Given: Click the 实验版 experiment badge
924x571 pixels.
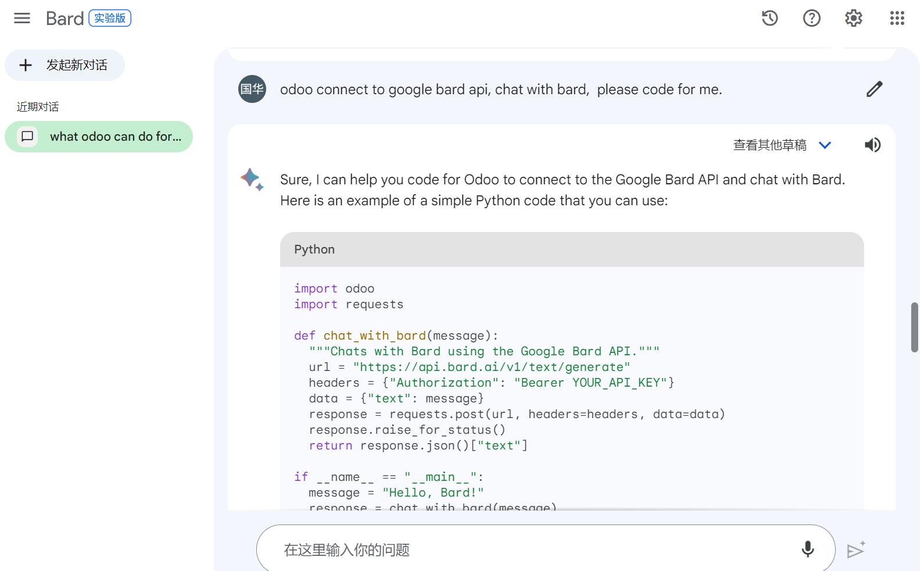Looking at the screenshot, I should (110, 19).
